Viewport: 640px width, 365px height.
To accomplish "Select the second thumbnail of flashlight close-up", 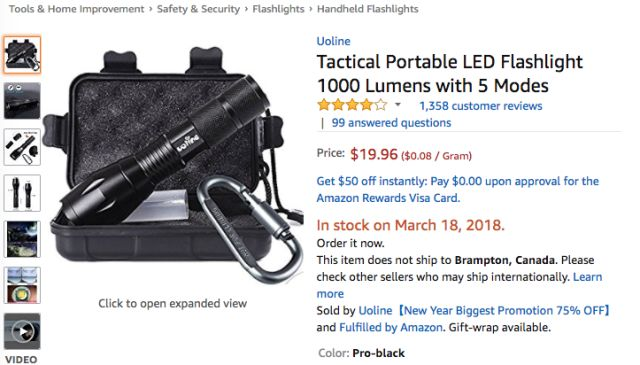I will (x=22, y=101).
